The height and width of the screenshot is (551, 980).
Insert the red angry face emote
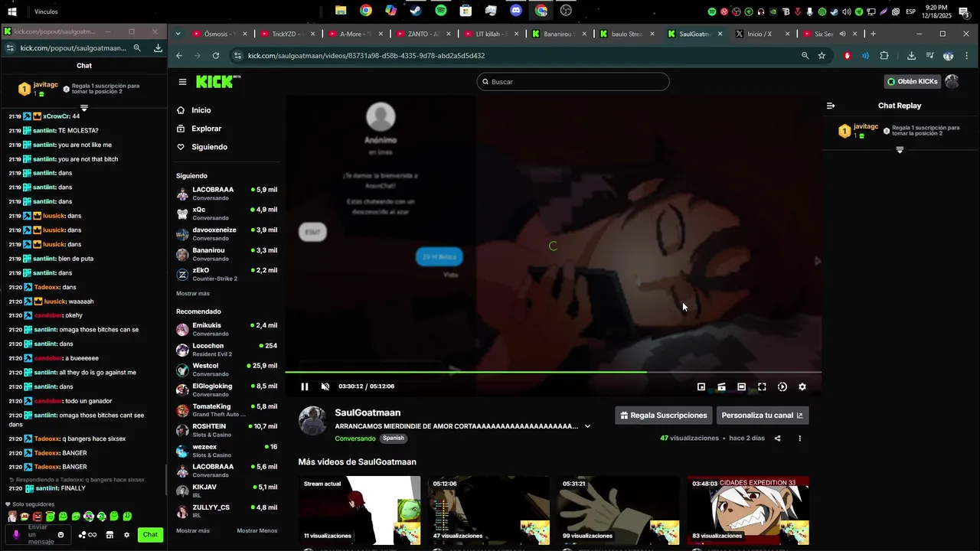pyautogui.click(x=37, y=517)
